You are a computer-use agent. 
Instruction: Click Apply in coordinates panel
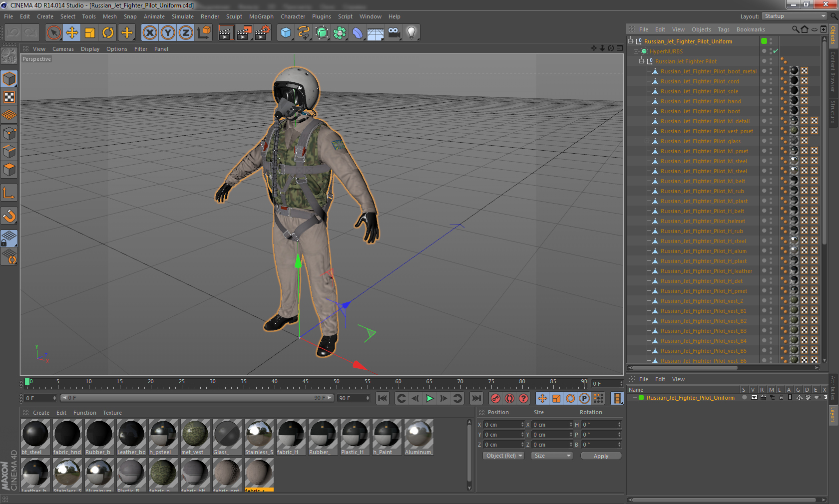point(601,456)
